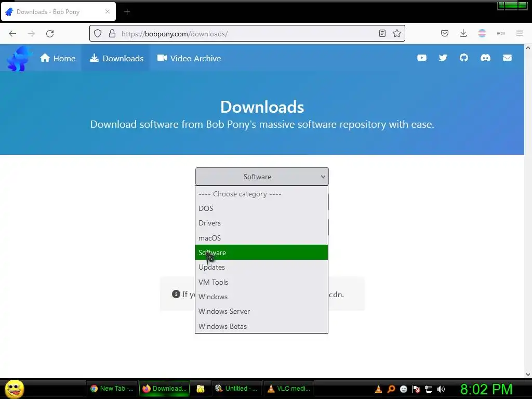
Task: Open the Video Archive nav link
Action: click(x=189, y=58)
